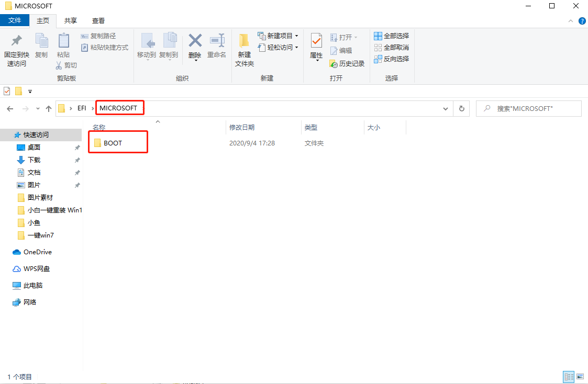Switch to details view in status bar
The width and height of the screenshot is (588, 384).
569,377
